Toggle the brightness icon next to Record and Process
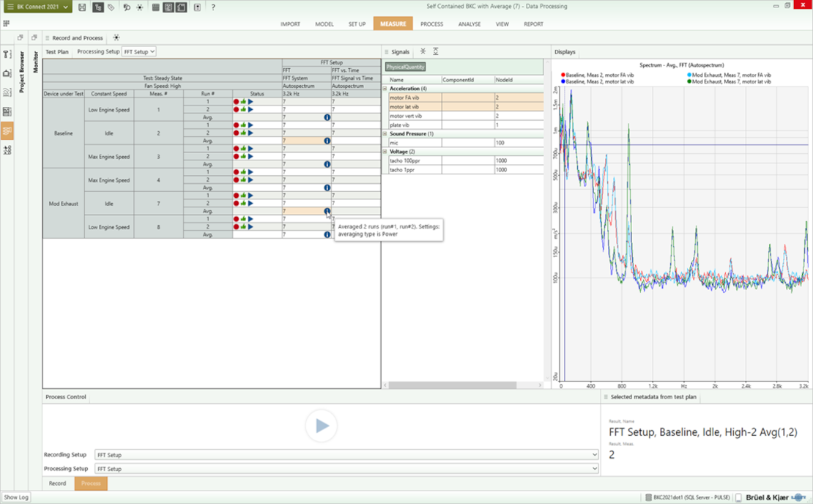The width and height of the screenshot is (813, 504). pos(116,38)
